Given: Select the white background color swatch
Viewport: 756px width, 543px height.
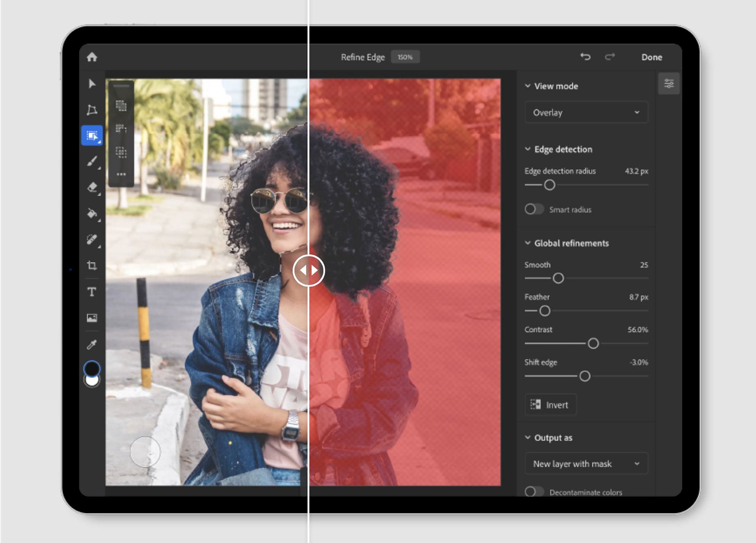Looking at the screenshot, I should tap(92, 382).
